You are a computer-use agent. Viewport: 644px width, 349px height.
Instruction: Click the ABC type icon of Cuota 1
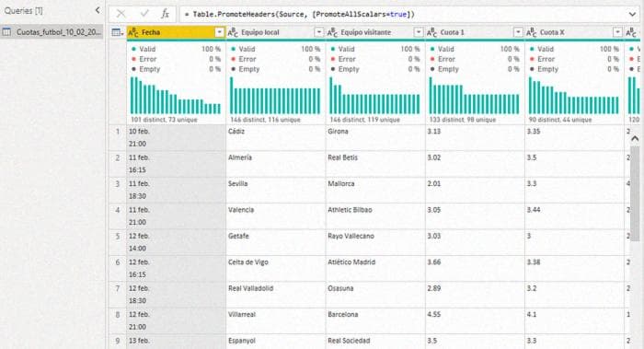pos(431,32)
